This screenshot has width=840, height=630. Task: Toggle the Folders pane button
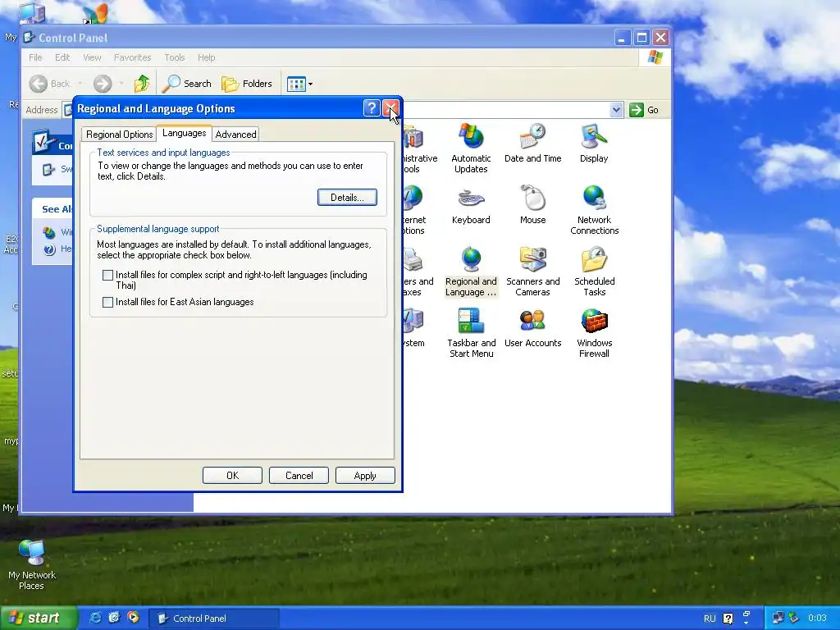tap(247, 84)
